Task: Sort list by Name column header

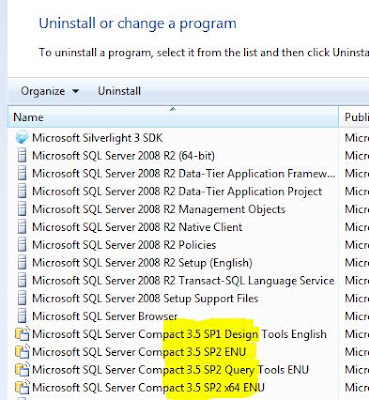Action: [173, 117]
